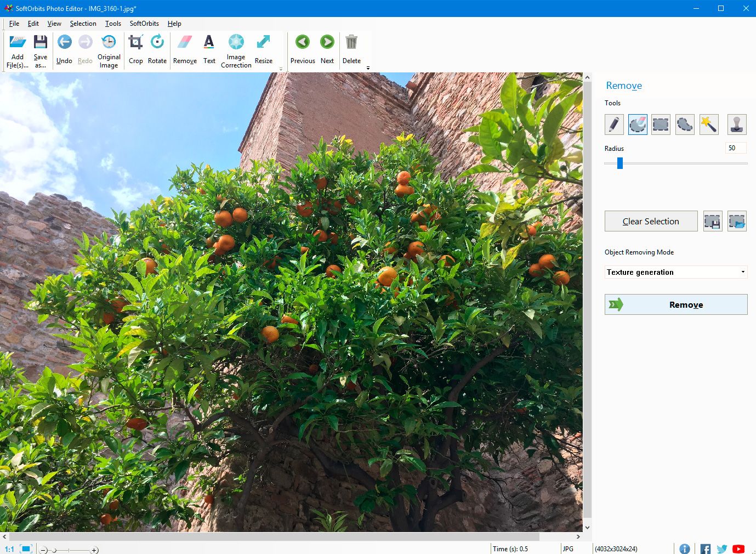The width and height of the screenshot is (756, 554).
Task: Click the Save as floppy disk icon
Action: (41, 42)
